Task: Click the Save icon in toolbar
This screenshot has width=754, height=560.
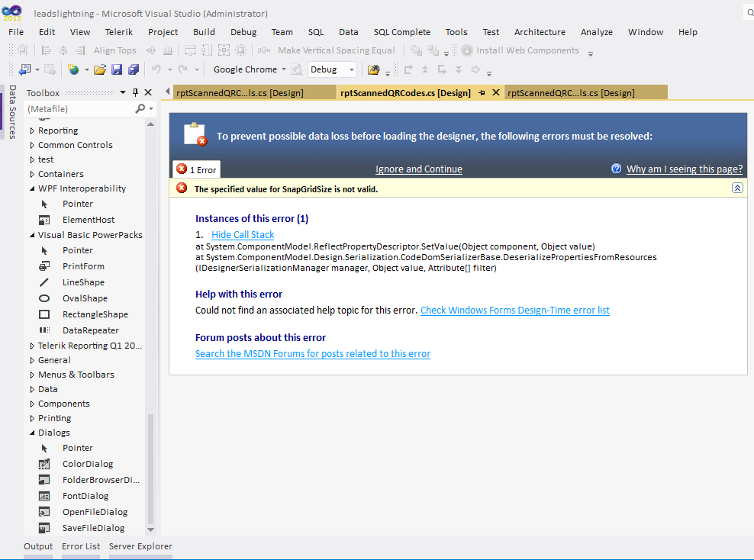Action: click(116, 69)
